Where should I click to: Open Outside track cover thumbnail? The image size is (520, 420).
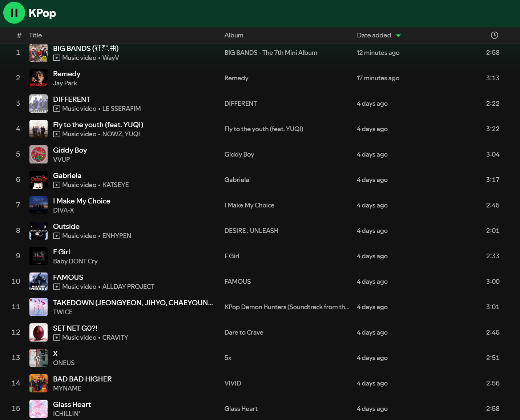point(39,231)
